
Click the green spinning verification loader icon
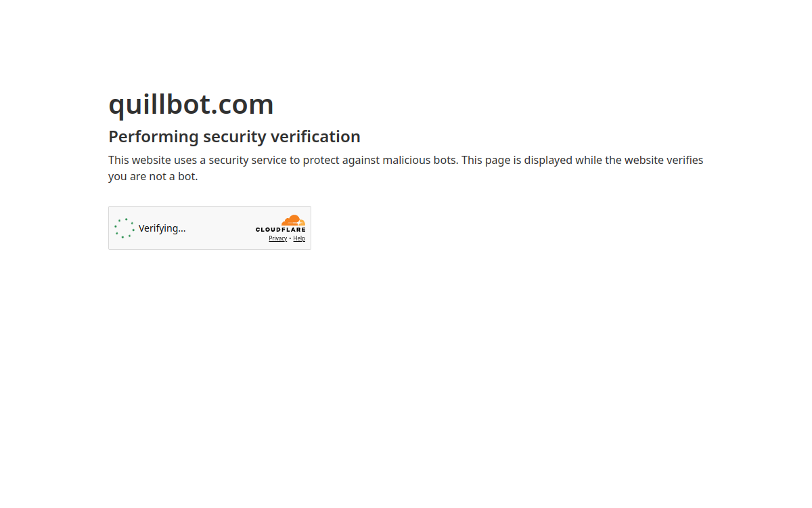pyautogui.click(x=125, y=228)
